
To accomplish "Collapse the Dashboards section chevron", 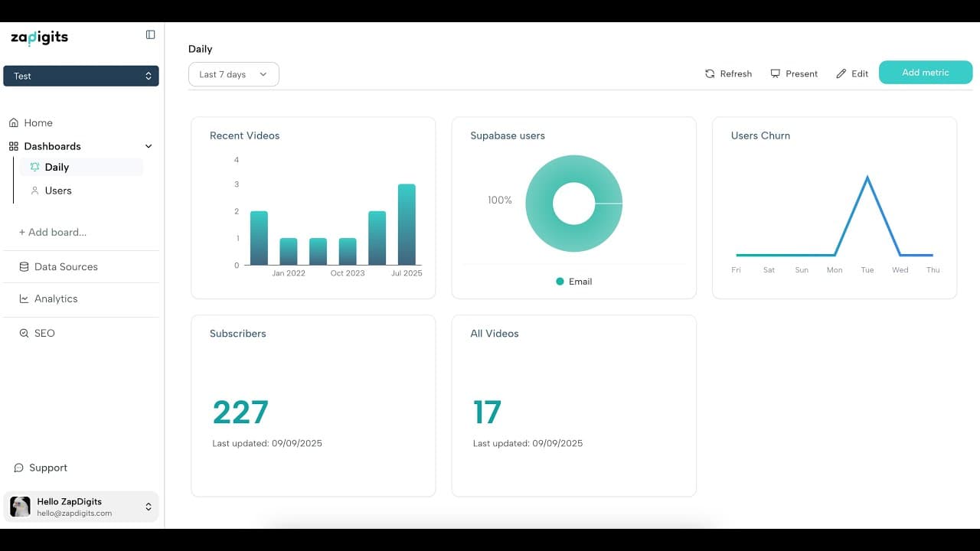I will pyautogui.click(x=149, y=146).
